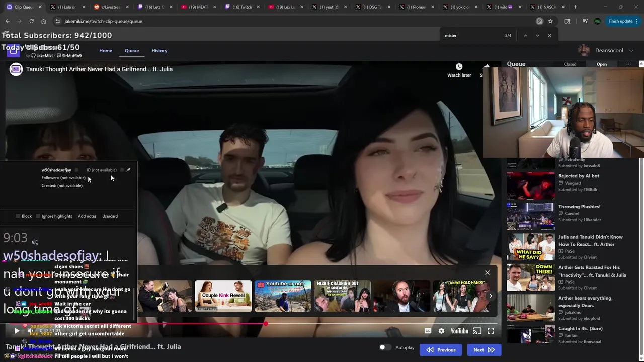The height and width of the screenshot is (362, 644).
Task: Open the Home nav item
Action: click(106, 51)
